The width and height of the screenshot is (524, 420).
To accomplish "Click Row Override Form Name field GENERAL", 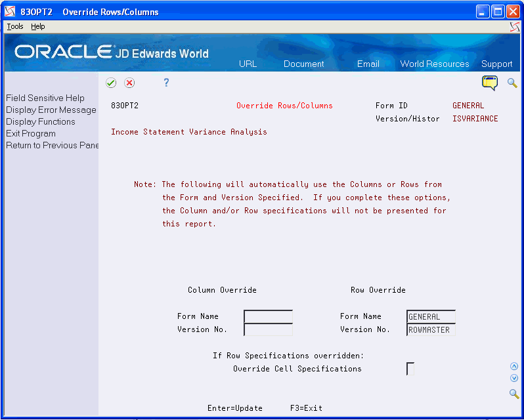I will tap(431, 316).
